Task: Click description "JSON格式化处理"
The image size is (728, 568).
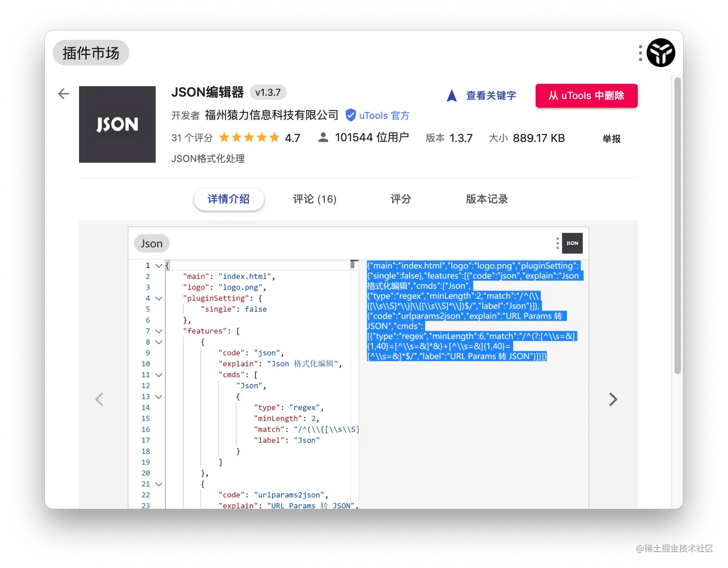Action: (x=208, y=158)
